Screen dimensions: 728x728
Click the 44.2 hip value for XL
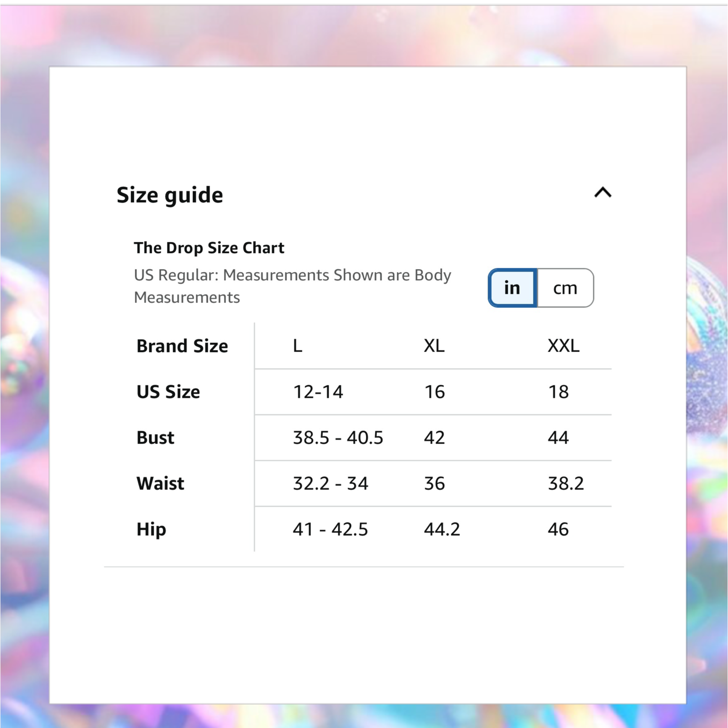point(442,529)
